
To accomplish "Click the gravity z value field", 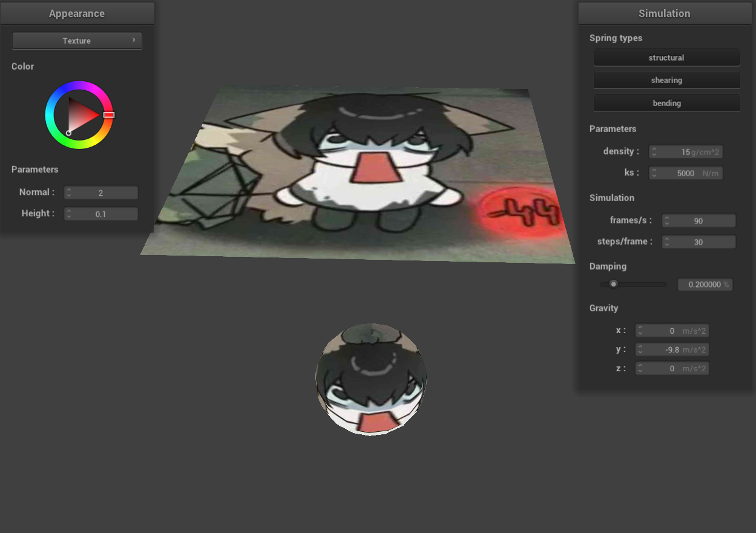I will pos(672,368).
